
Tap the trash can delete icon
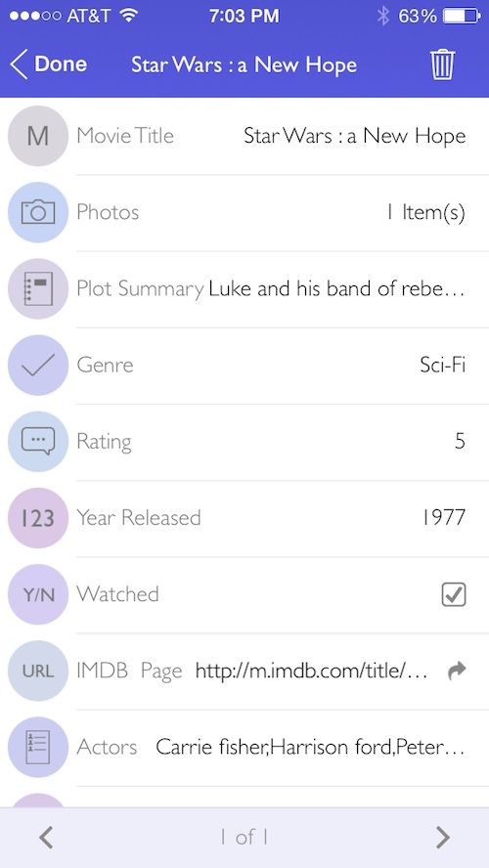[442, 65]
